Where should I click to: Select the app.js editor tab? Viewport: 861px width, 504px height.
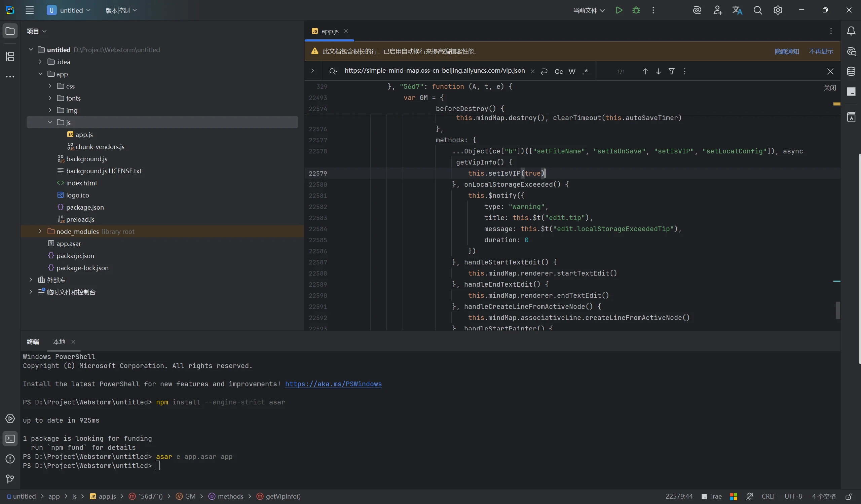point(329,31)
